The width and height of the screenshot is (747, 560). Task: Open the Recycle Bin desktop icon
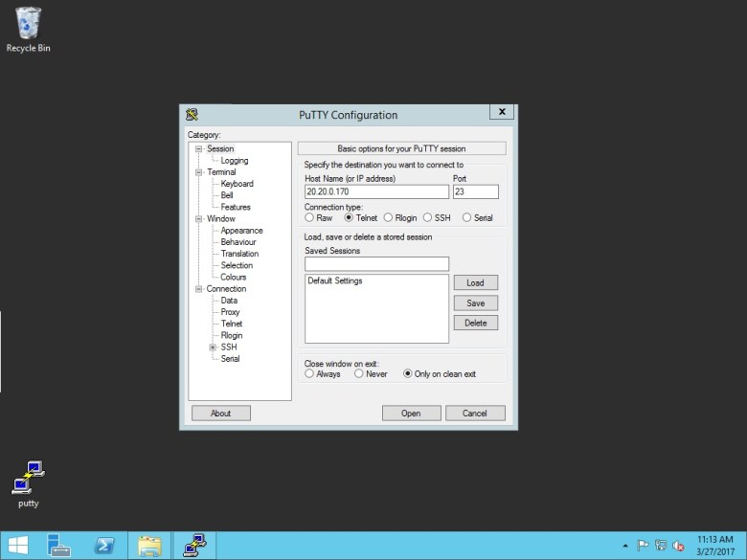click(x=28, y=24)
